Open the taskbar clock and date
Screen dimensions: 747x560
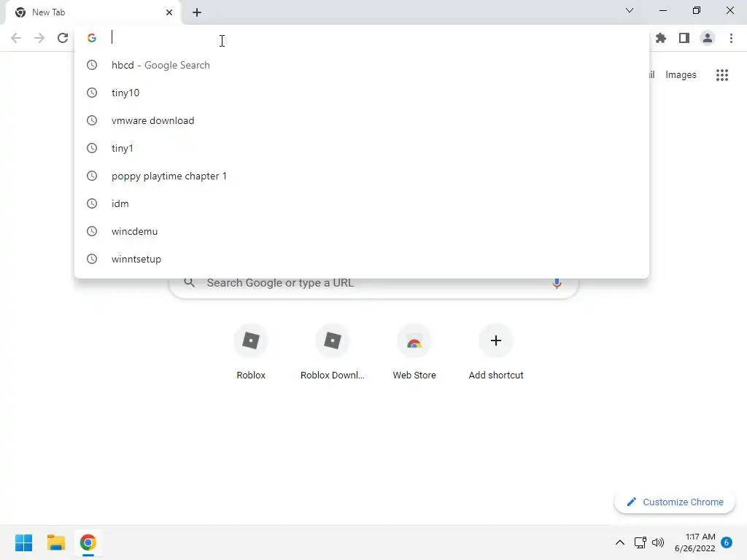pyautogui.click(x=694, y=542)
